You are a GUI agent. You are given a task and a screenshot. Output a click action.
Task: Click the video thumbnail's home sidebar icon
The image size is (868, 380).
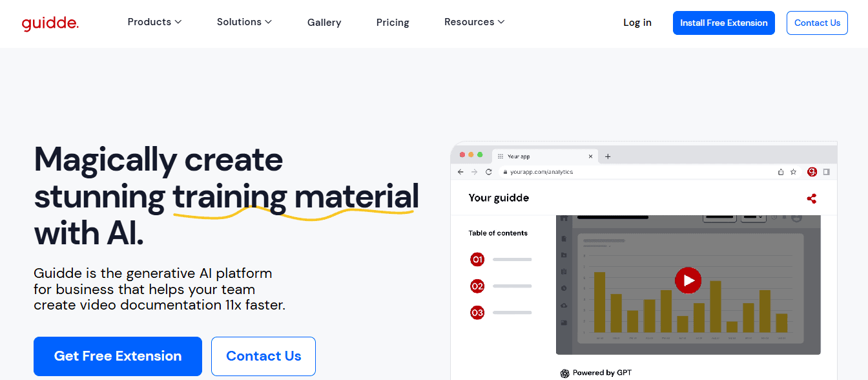click(563, 220)
